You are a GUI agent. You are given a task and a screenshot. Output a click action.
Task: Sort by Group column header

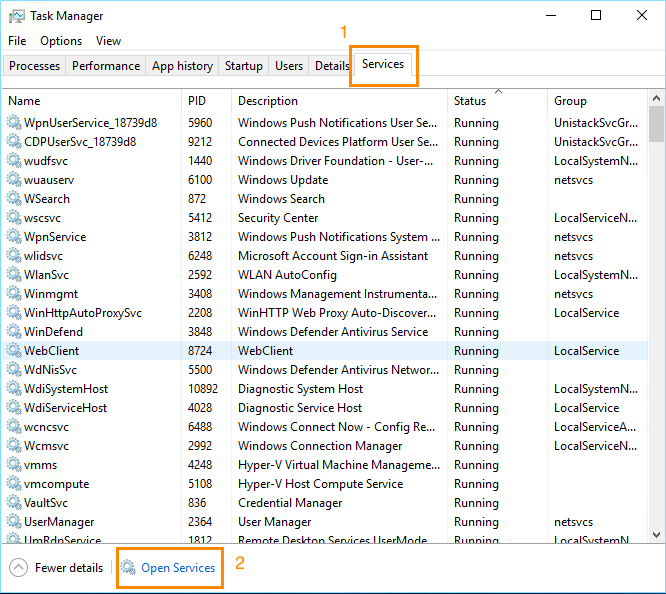(598, 101)
